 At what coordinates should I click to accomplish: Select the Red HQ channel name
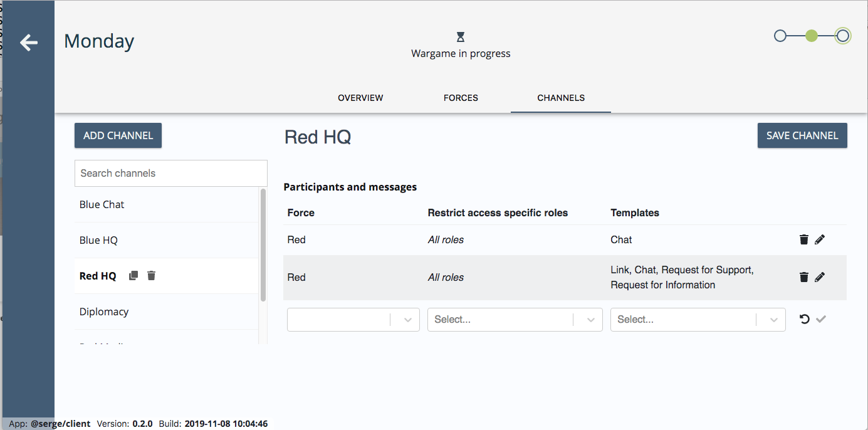[98, 276]
